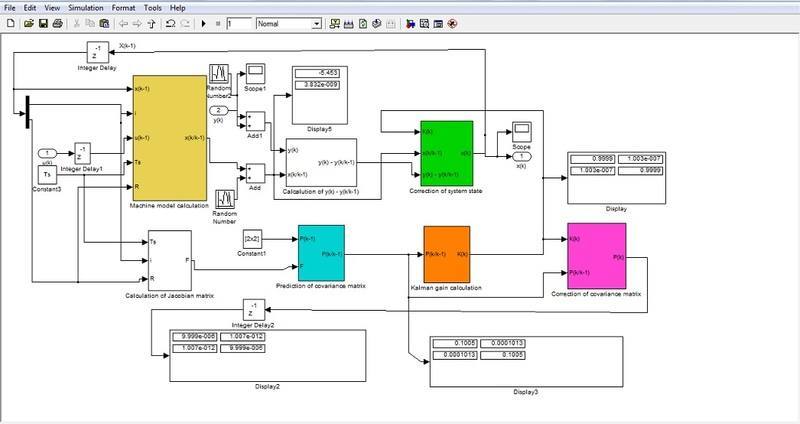Save the model with the floppy disk icon

41,22
